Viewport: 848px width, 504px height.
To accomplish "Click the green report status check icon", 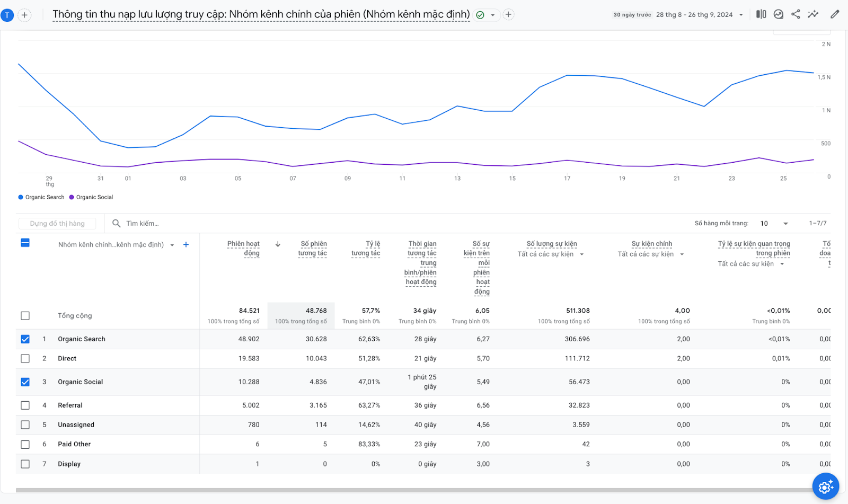I will (x=480, y=15).
